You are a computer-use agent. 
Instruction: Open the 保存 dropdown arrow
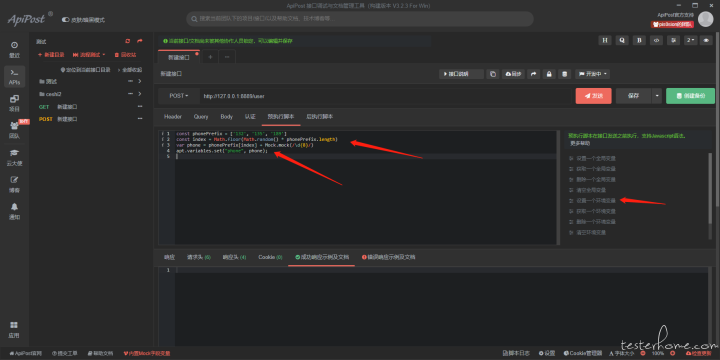[657, 96]
